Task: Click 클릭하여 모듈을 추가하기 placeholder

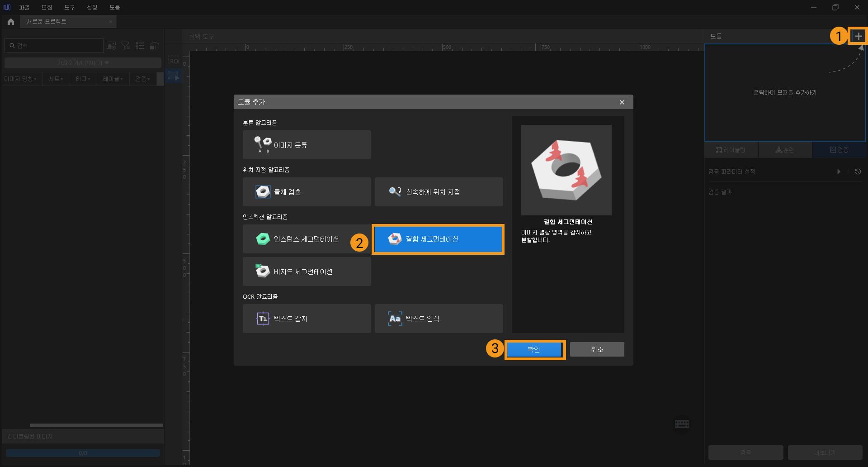Action: point(785,92)
